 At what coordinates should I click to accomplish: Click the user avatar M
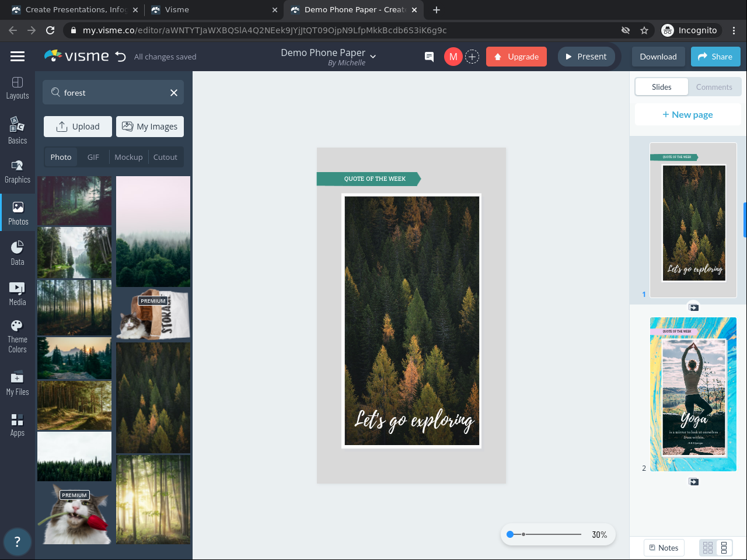pos(453,57)
